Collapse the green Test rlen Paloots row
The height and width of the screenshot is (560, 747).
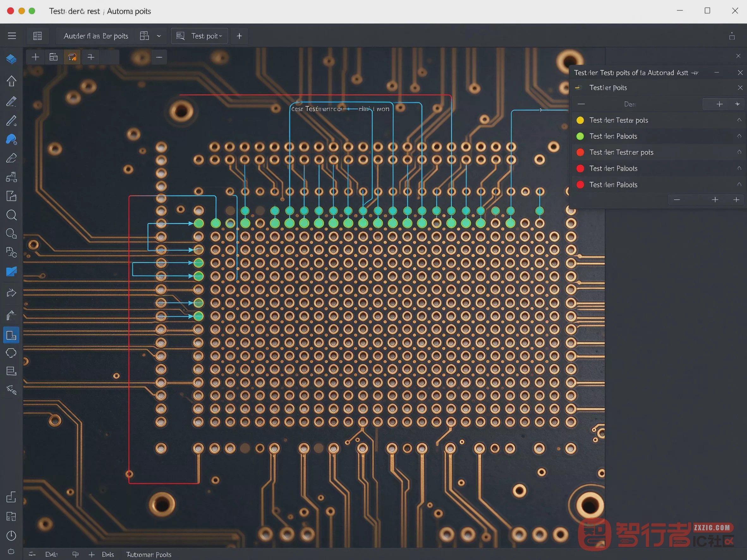[739, 136]
